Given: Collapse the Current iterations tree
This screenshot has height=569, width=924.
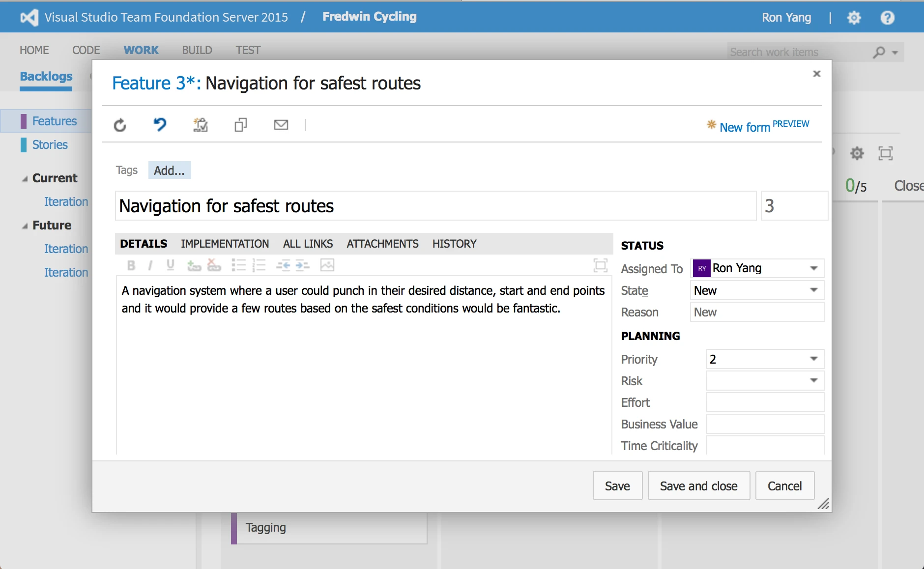Looking at the screenshot, I should coord(25,179).
